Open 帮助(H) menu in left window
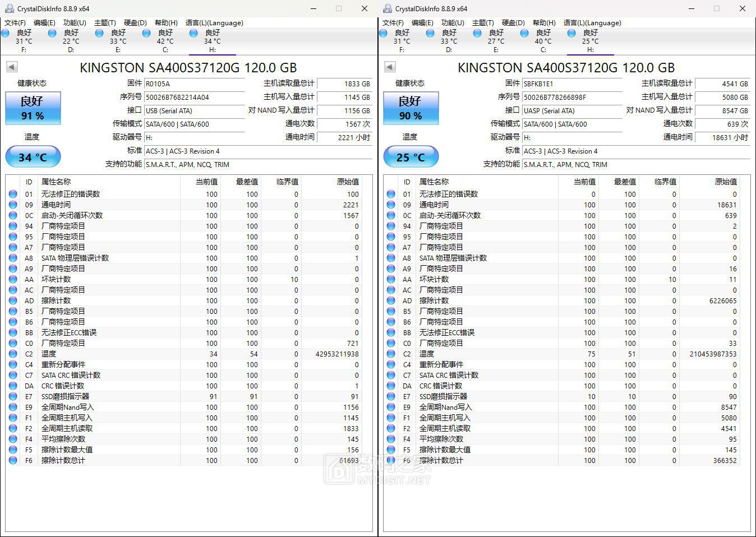The image size is (756, 537). [166, 23]
